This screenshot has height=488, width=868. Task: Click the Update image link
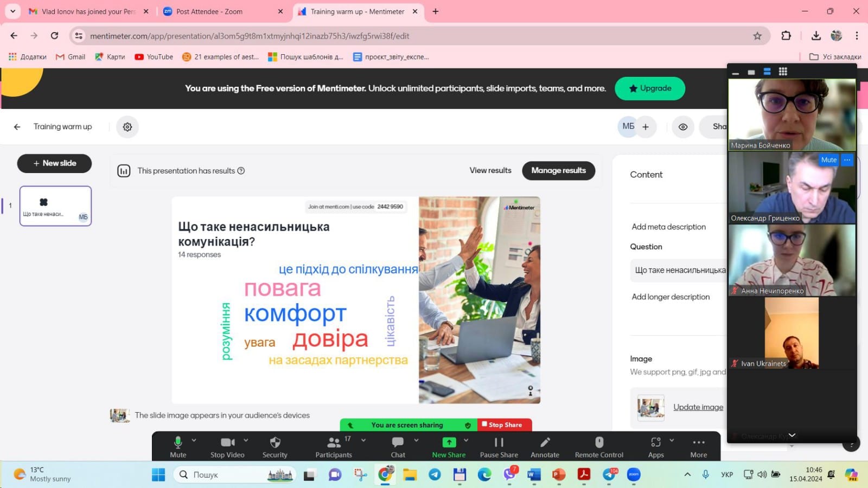(x=698, y=407)
